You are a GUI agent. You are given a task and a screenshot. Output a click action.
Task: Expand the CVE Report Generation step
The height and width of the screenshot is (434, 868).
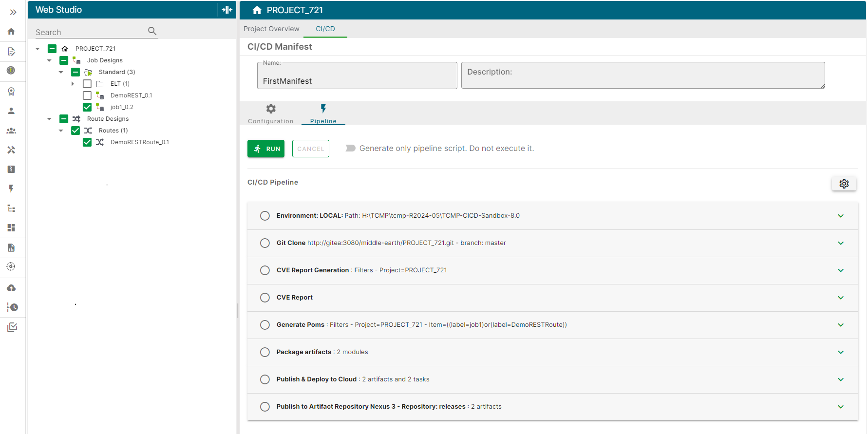pyautogui.click(x=840, y=270)
